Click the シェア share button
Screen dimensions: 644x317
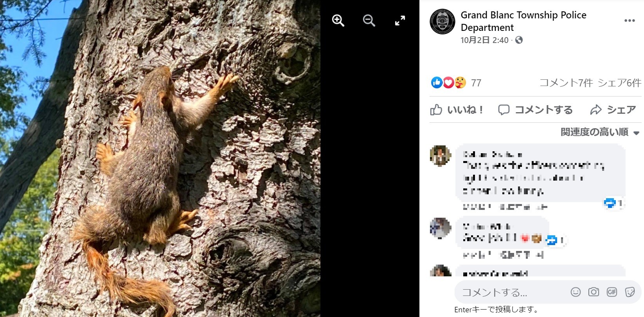point(613,110)
